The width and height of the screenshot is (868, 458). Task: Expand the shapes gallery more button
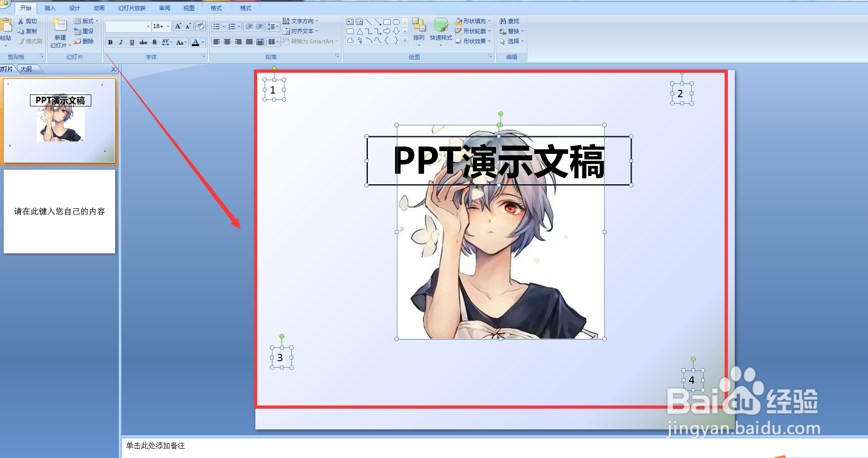coord(405,41)
